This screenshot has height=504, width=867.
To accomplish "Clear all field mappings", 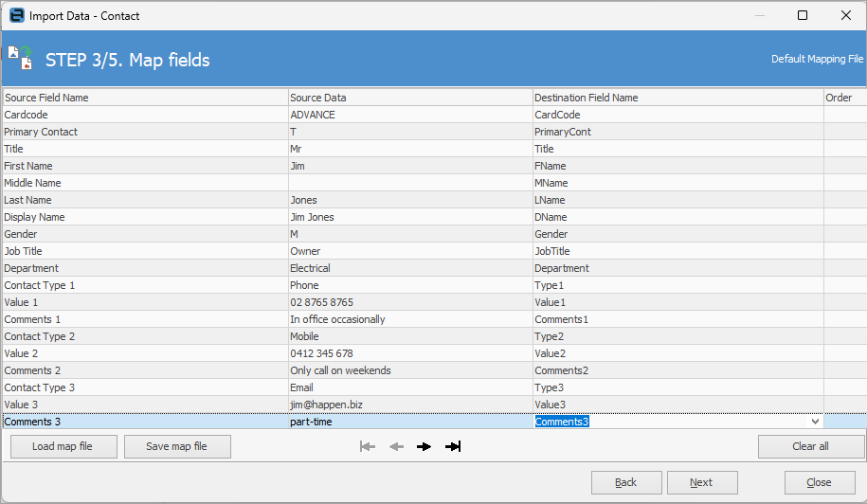I will click(810, 446).
